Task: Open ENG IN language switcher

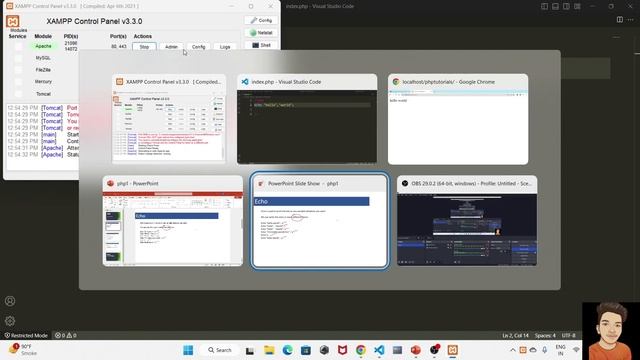Action: click(x=561, y=350)
